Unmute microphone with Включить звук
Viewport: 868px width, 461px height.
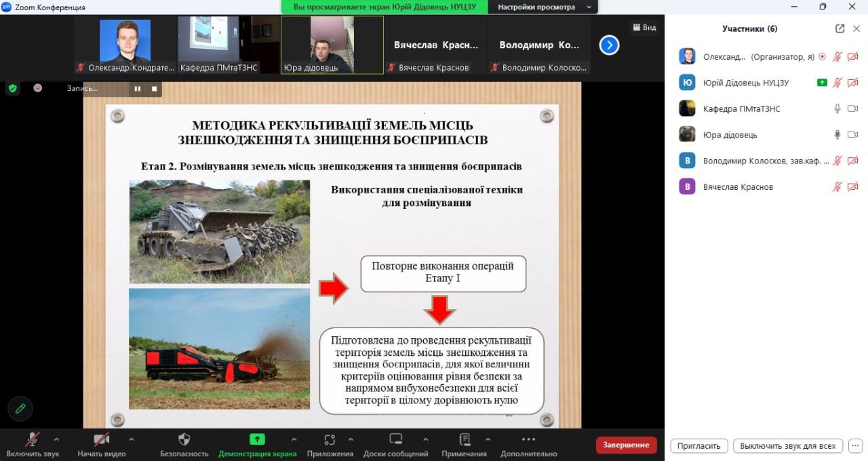[x=32, y=439]
